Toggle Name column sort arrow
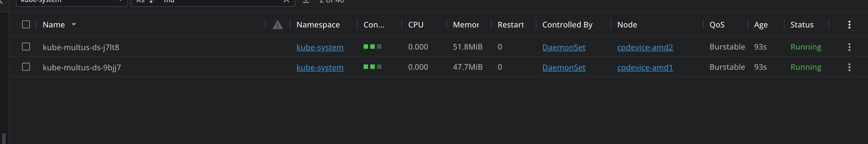This screenshot has width=868, height=144. tap(73, 25)
